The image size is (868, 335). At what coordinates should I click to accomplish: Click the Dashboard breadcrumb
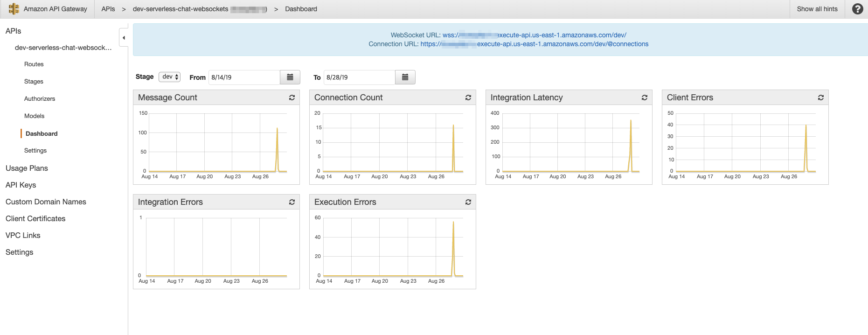[x=301, y=9]
